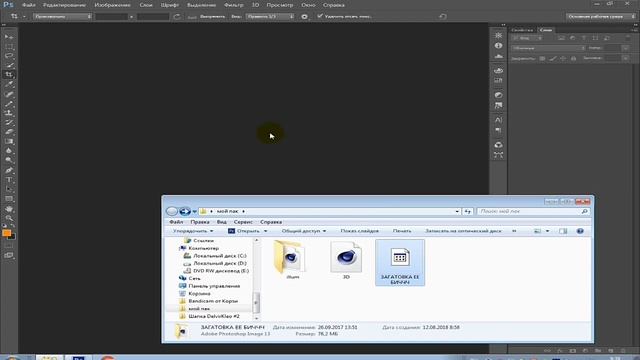640x360 pixels.
Task: Click Печать in Explorer toolbar
Action: [402, 231]
